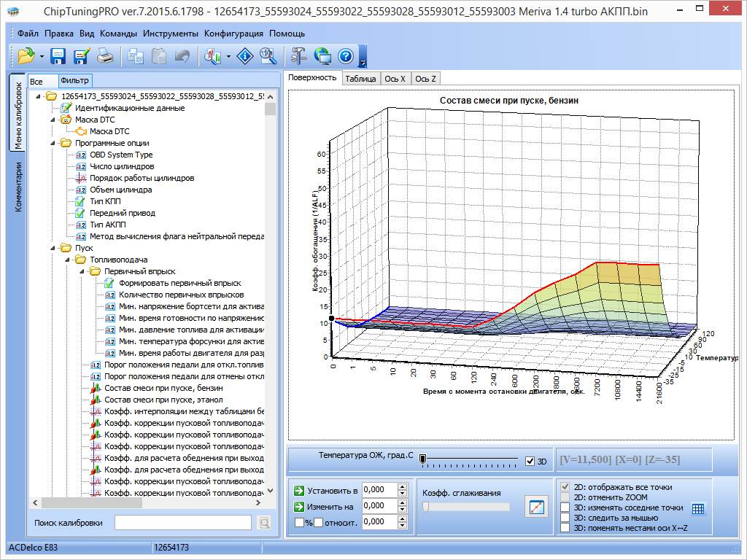Click the green 'Установить в' arrow button

[299, 490]
